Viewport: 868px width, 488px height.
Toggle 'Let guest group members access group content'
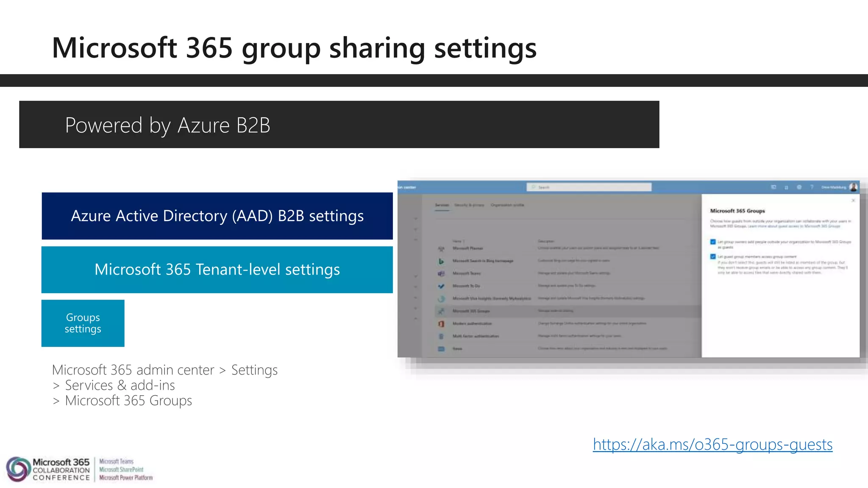[713, 257]
